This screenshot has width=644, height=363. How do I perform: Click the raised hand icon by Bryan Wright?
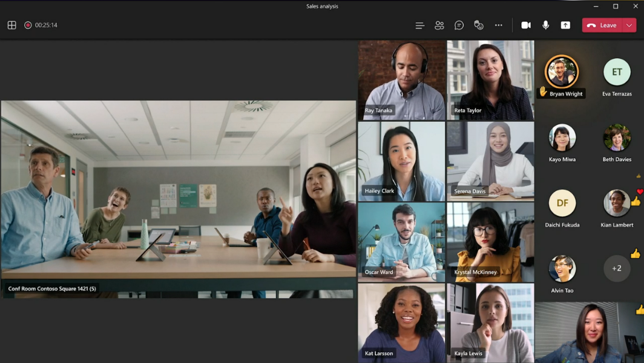[x=543, y=92]
